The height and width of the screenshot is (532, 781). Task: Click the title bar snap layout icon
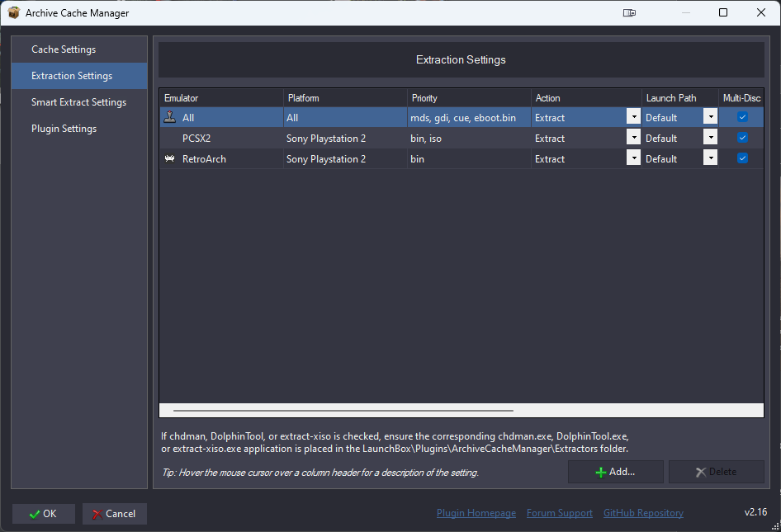pyautogui.click(x=630, y=13)
